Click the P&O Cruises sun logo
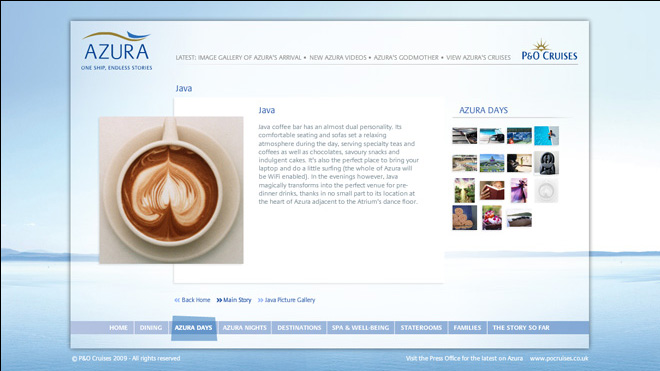This screenshot has height=371, width=660. [549, 50]
